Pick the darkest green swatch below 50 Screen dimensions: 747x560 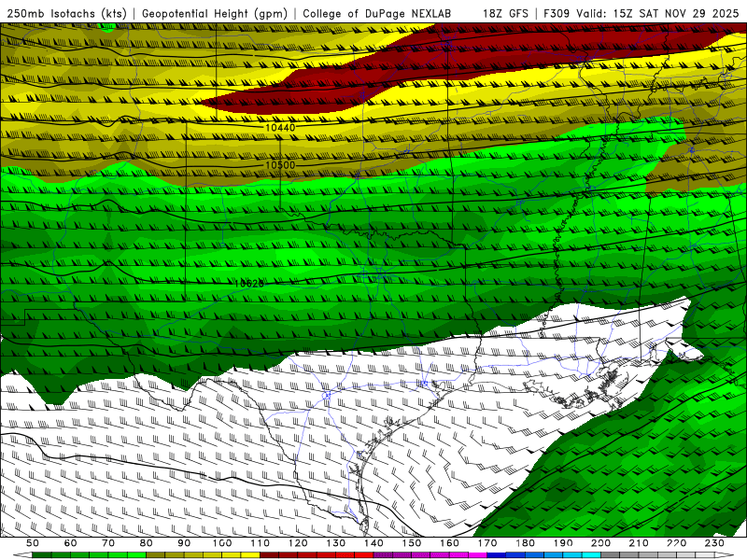pyautogui.click(x=41, y=555)
